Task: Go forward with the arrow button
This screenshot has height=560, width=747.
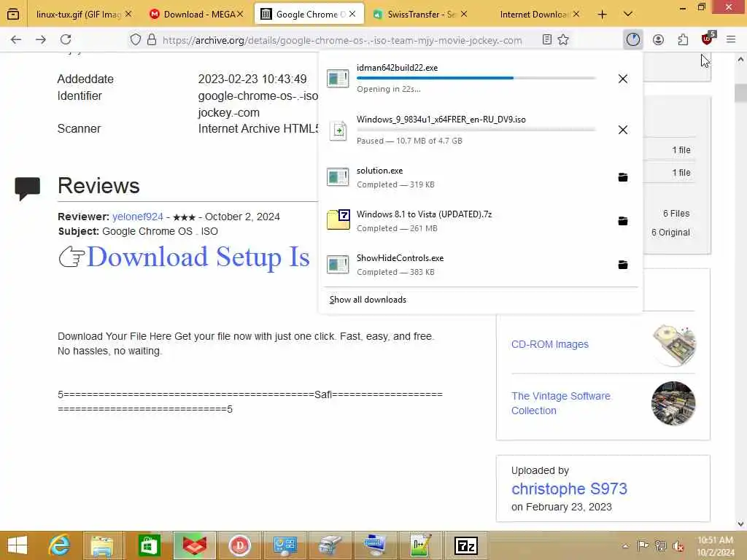Action: pos(41,39)
